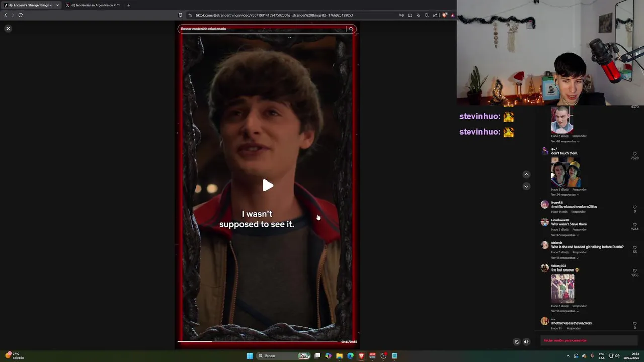This screenshot has width=644, height=362.
Task: Close the TikTok video viewer
Action: coord(8,28)
